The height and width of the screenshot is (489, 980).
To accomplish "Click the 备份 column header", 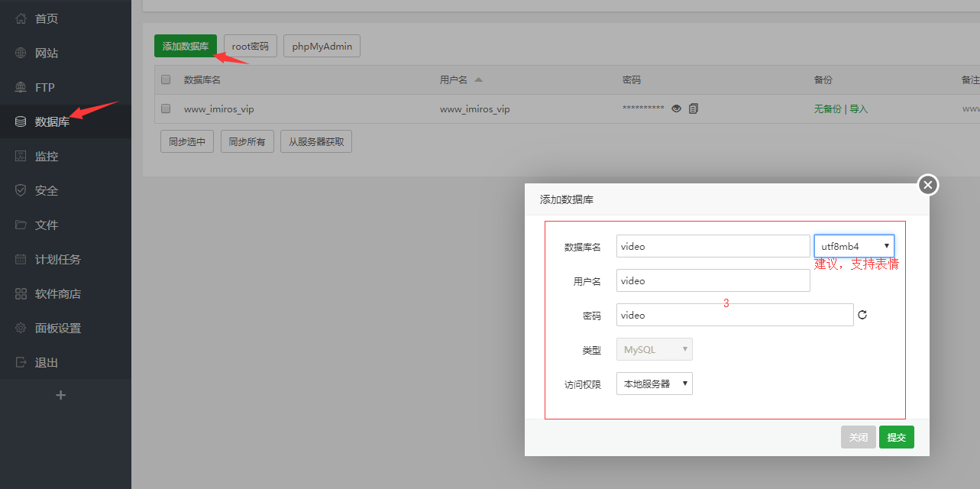I will (x=823, y=79).
